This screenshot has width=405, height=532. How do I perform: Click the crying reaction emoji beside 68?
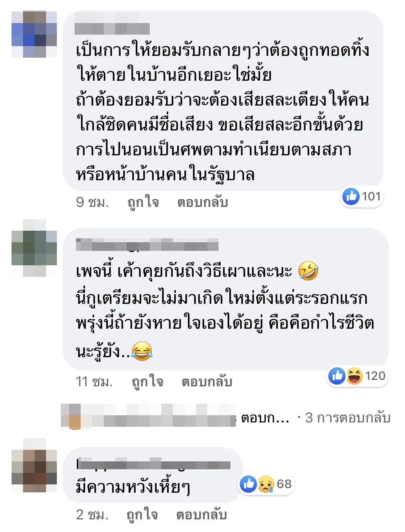[x=266, y=484]
